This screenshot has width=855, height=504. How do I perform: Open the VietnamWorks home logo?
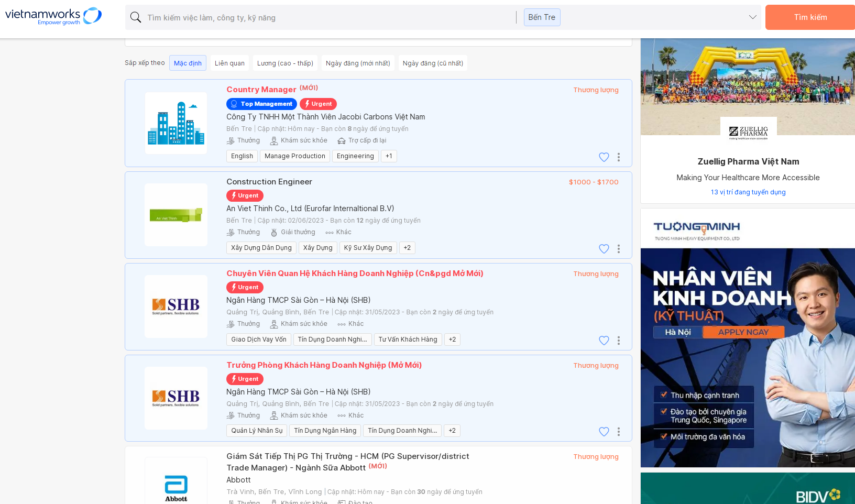click(x=53, y=16)
